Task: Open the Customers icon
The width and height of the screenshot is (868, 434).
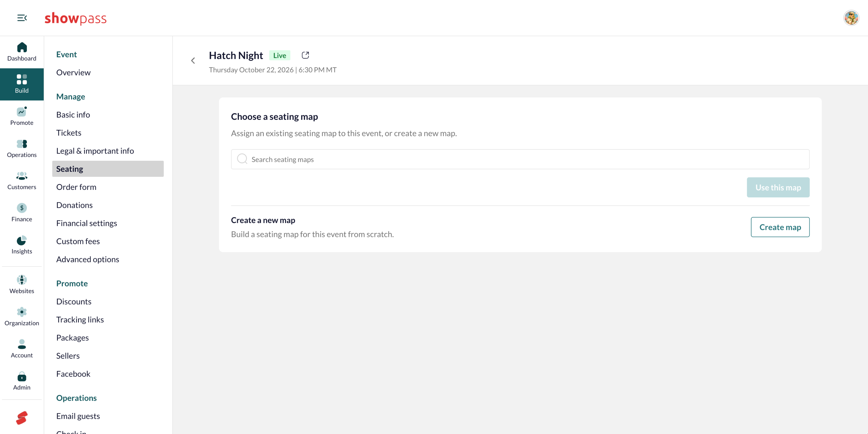Action: tap(22, 176)
